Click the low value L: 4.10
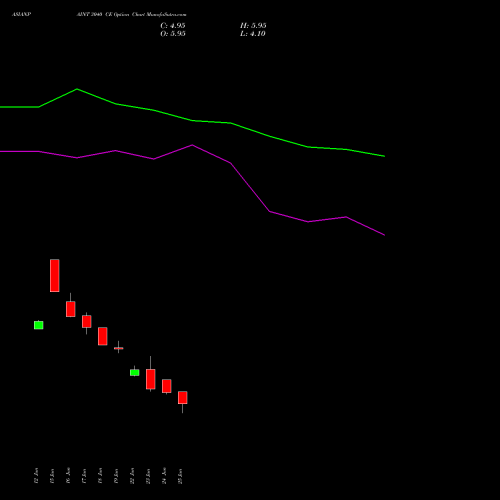This screenshot has width=500, height=500. click(x=253, y=34)
